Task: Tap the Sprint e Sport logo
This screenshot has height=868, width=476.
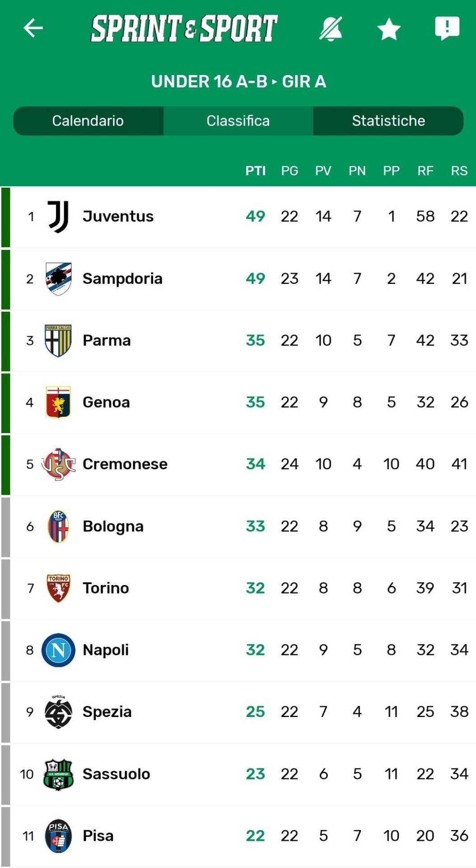Action: click(184, 28)
